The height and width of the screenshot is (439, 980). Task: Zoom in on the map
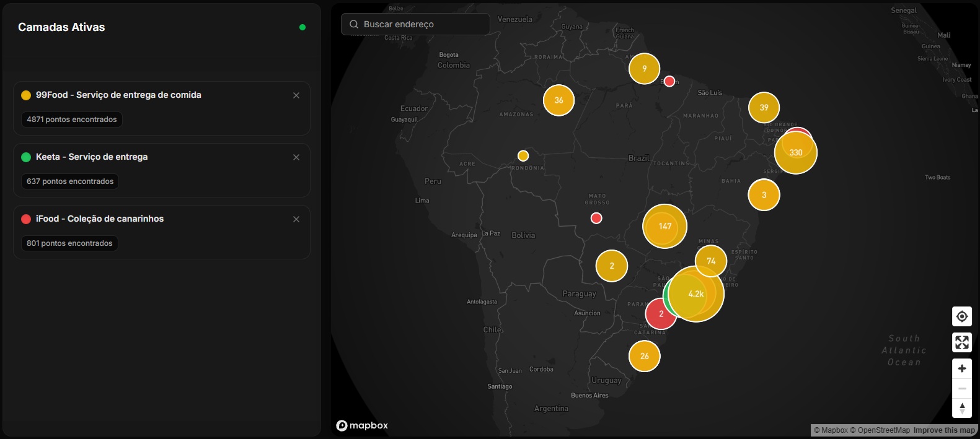click(x=962, y=368)
